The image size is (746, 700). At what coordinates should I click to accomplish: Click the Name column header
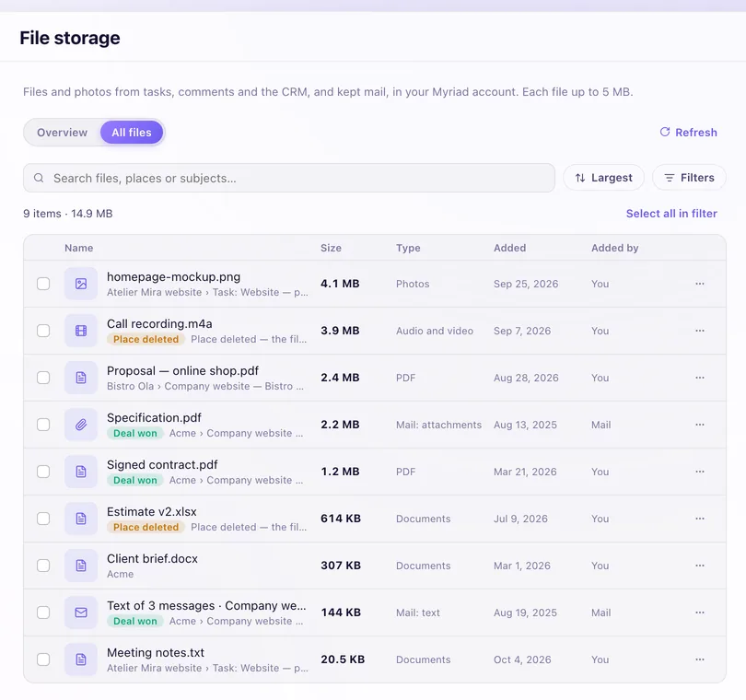(x=79, y=248)
